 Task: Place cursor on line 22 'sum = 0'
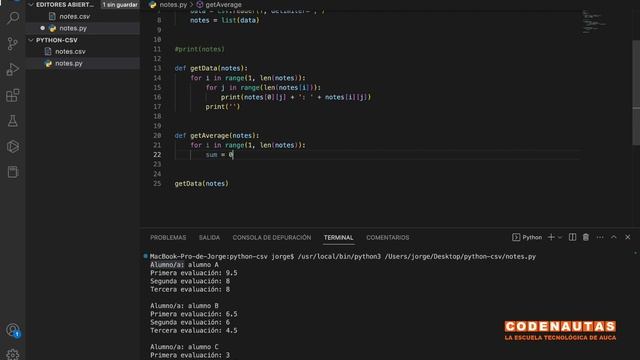(x=220, y=155)
